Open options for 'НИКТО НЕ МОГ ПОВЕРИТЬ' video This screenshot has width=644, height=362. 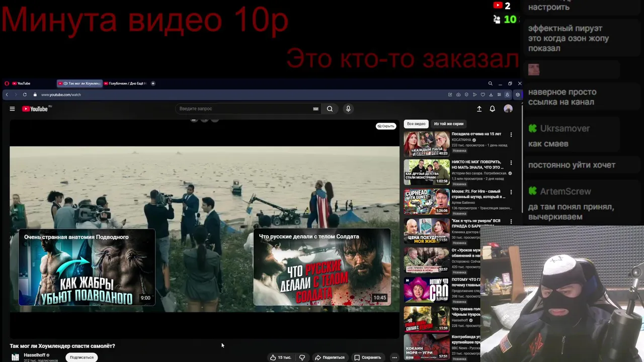[511, 163]
